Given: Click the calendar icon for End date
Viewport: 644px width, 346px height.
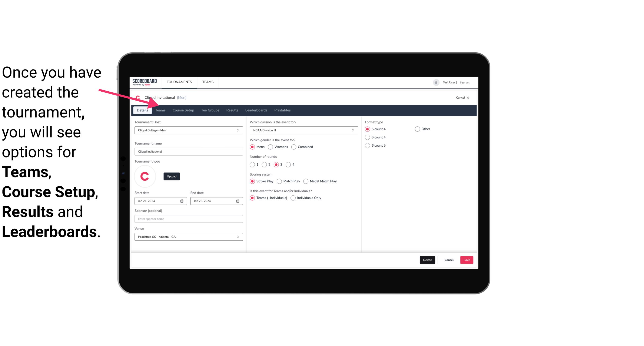Looking at the screenshot, I should tap(238, 201).
